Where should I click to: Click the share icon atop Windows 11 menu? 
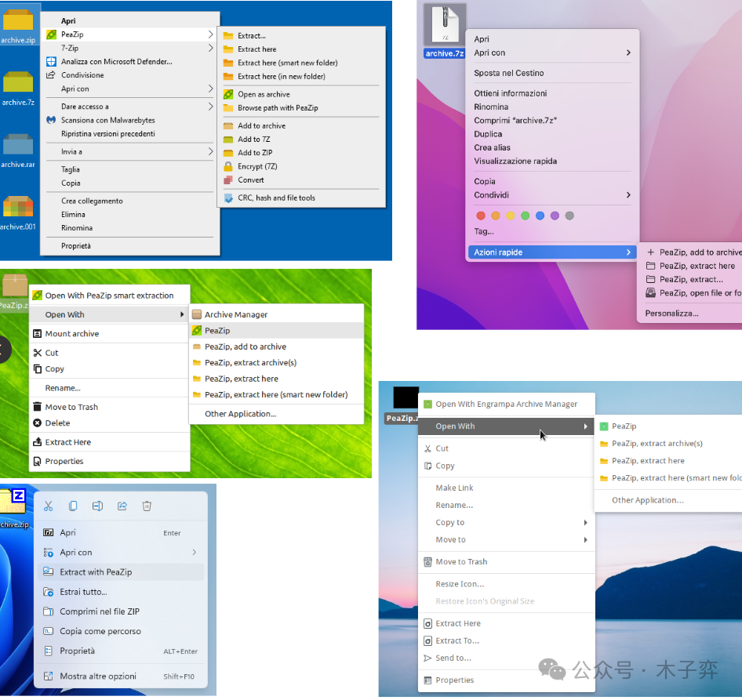point(122,506)
